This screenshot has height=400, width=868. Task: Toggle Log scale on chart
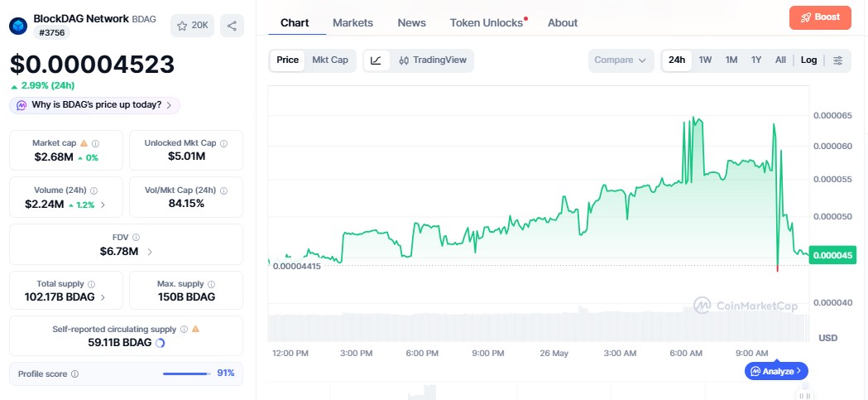click(808, 60)
